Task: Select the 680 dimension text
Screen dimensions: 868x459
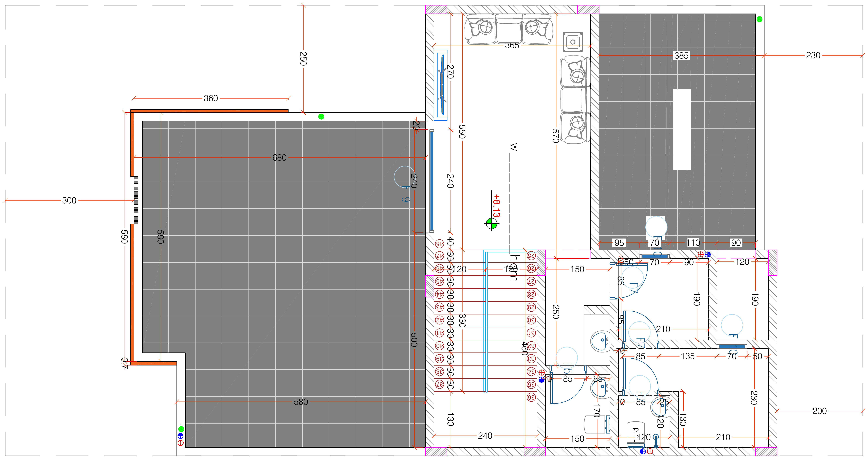Action: 279,158
